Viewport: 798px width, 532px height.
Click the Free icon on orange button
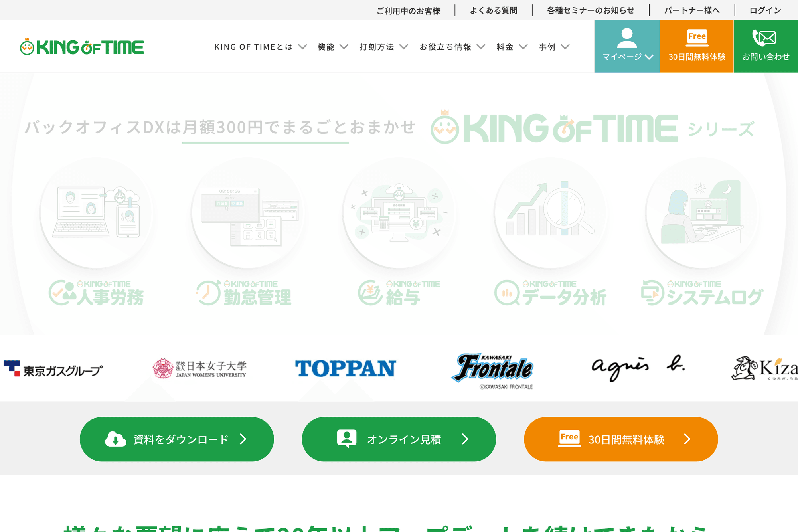pos(569,439)
